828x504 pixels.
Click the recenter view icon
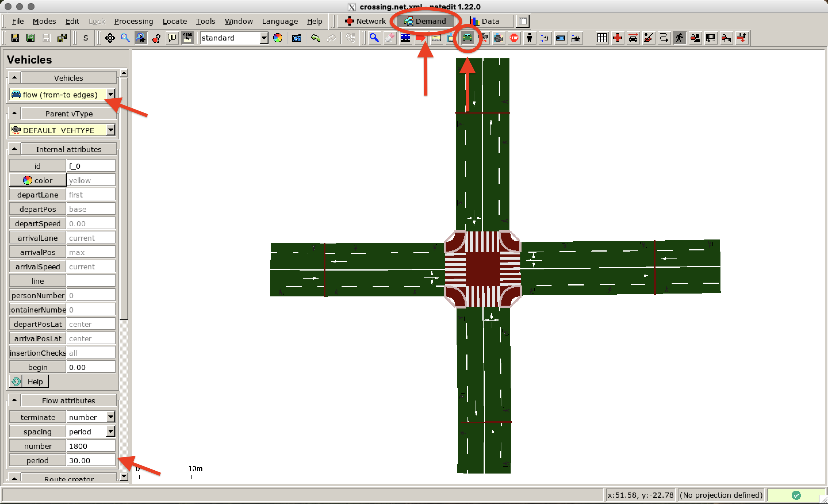pos(110,38)
